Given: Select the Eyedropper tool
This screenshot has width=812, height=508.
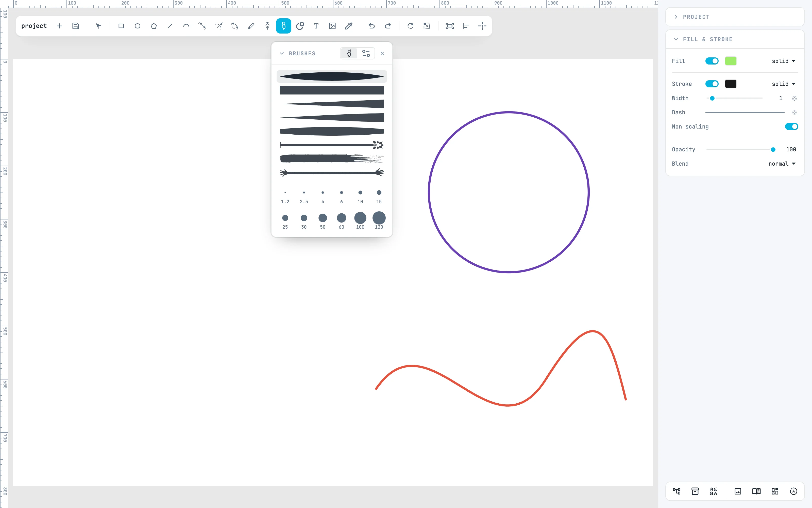Looking at the screenshot, I should pyautogui.click(x=349, y=26).
